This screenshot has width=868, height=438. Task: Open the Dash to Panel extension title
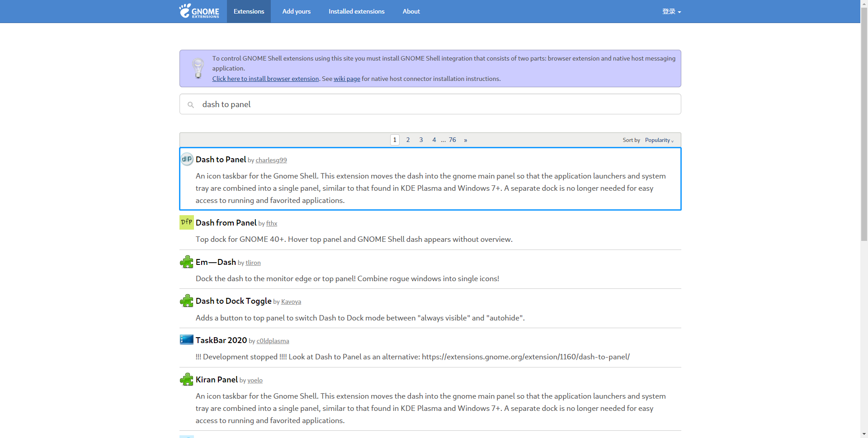coord(221,160)
